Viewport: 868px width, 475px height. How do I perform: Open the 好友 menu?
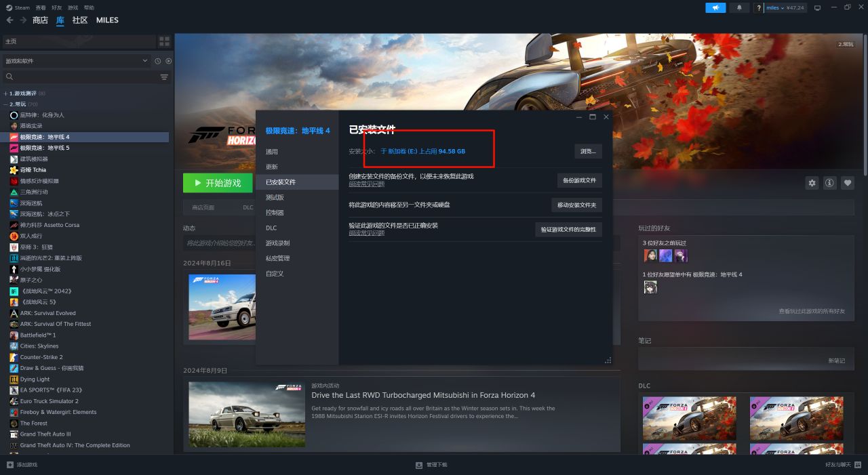pos(57,7)
